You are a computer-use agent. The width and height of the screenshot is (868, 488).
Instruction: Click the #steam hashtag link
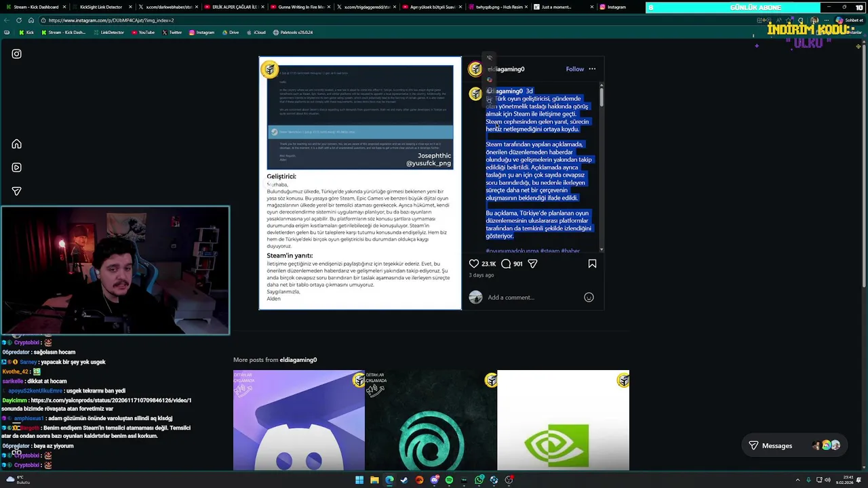click(550, 251)
